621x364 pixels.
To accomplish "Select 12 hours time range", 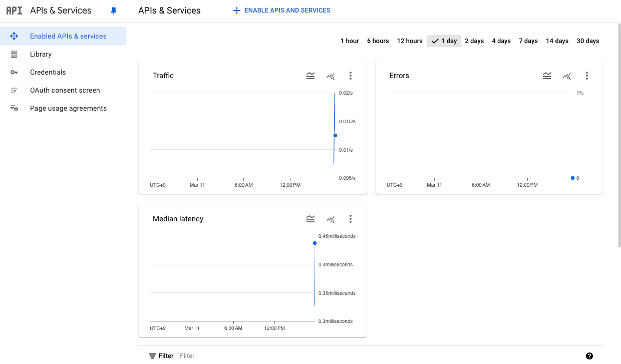I will coord(410,41).
